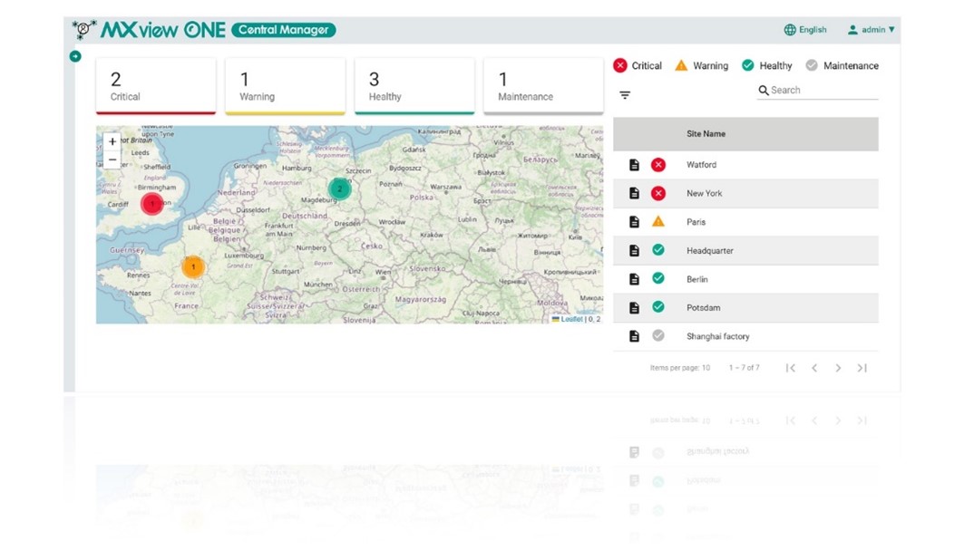Image resolution: width=964 pixels, height=560 pixels.
Task: Click the green healthy map cluster
Action: click(x=339, y=189)
